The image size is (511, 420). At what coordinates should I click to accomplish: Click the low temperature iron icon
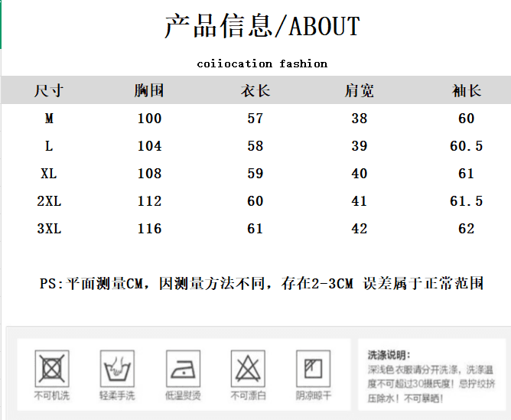point(183,369)
